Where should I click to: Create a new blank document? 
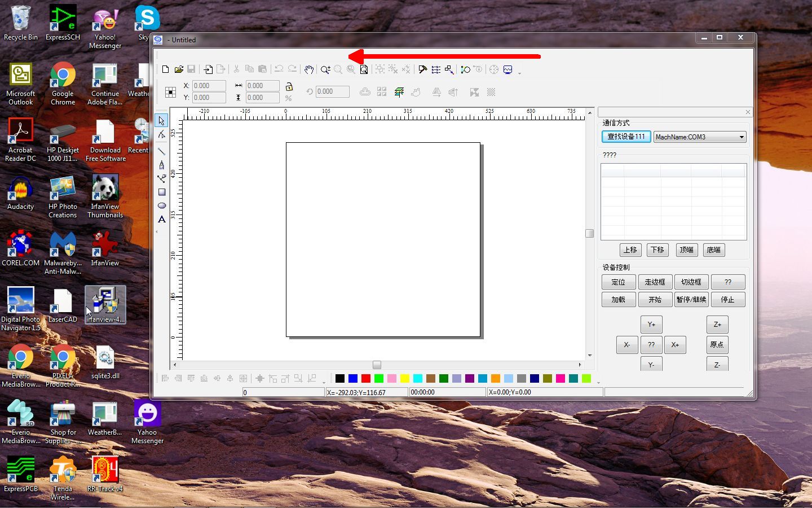(x=165, y=69)
